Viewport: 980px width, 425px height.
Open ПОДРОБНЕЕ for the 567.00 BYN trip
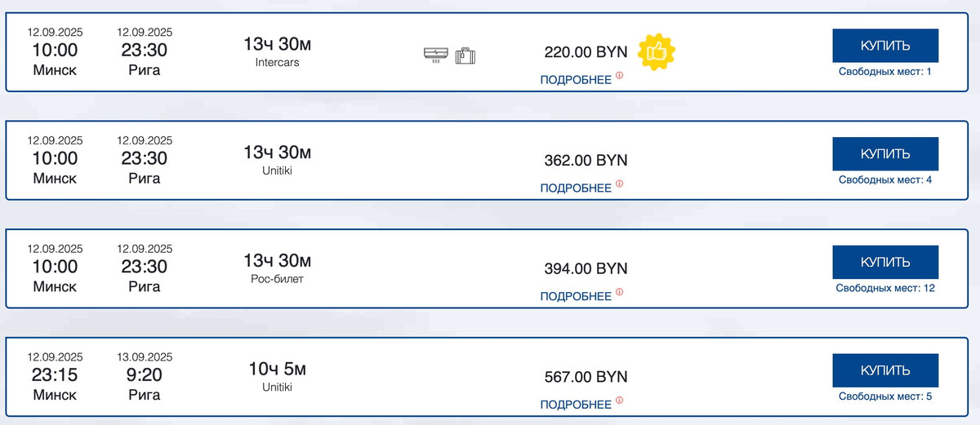click(x=576, y=405)
